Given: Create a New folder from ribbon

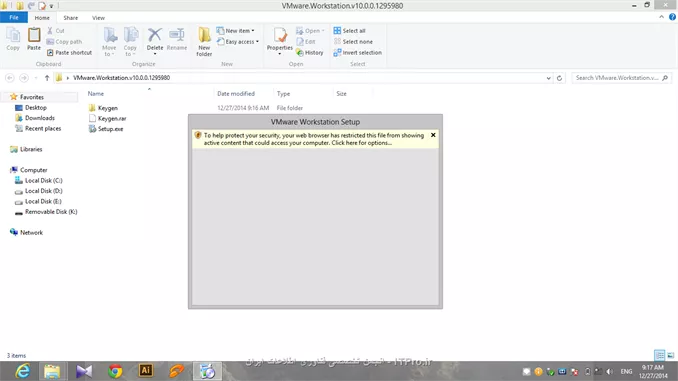Looking at the screenshot, I should coord(204,42).
